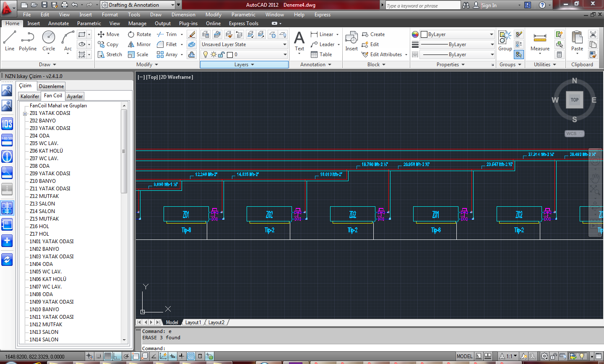Viewport: 604px width, 364px height.
Task: Open the Kalorifer tab
Action: coord(30,96)
